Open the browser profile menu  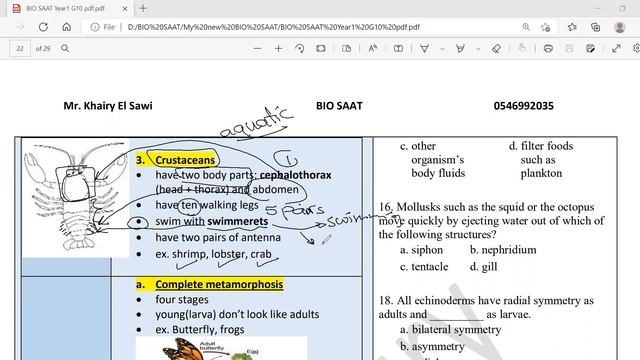(x=620, y=27)
